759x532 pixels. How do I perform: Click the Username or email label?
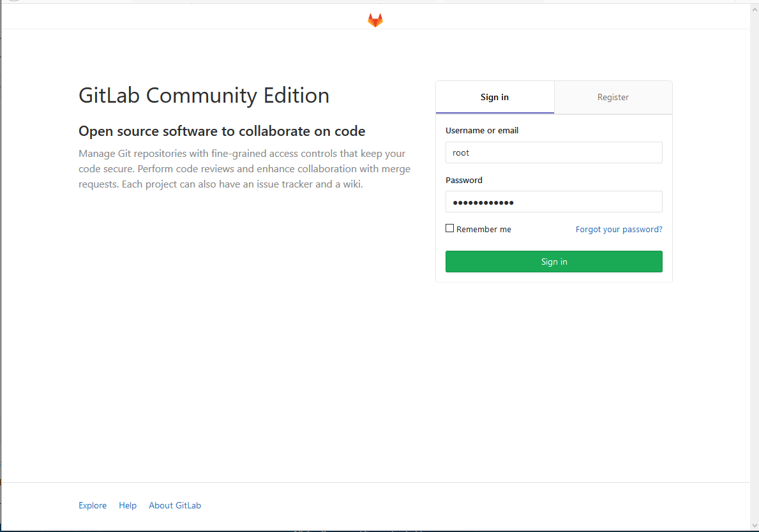[481, 131]
